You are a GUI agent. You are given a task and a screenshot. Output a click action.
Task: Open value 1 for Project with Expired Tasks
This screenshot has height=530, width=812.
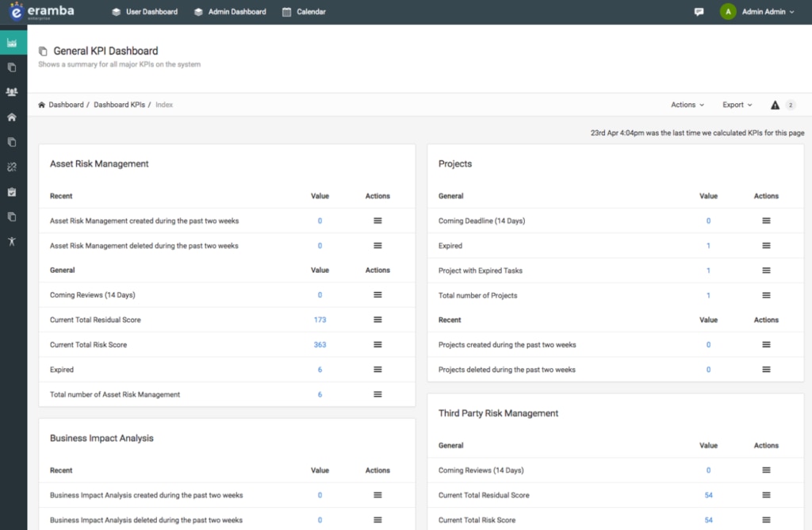pos(708,271)
